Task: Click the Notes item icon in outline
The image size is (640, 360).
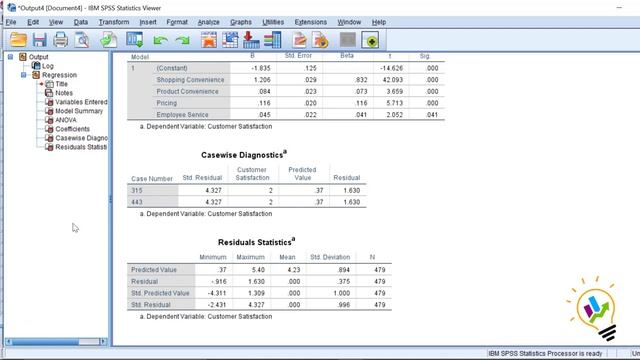Action: click(x=49, y=93)
